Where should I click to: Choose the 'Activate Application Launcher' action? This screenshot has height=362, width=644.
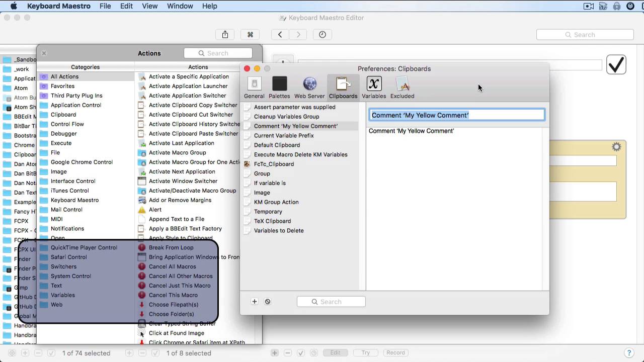[188, 86]
